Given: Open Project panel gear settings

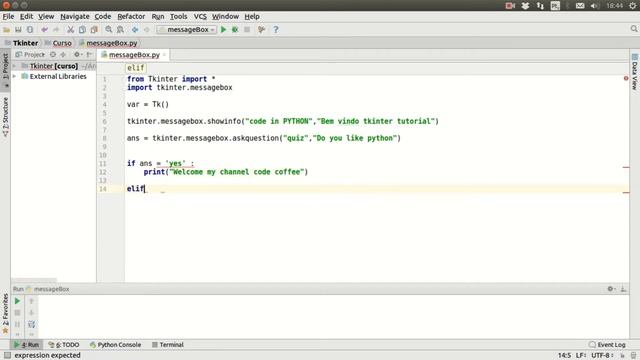Looking at the screenshot, I should pyautogui.click(x=77, y=54).
